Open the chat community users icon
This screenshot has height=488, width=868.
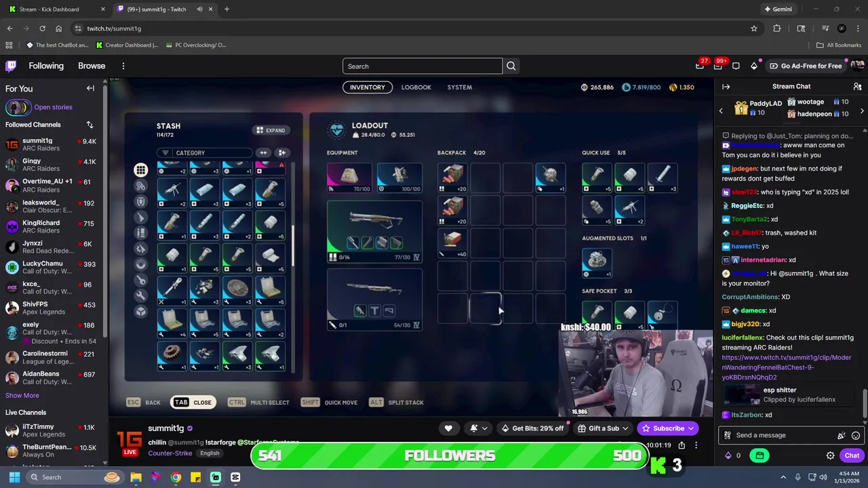coord(857,87)
